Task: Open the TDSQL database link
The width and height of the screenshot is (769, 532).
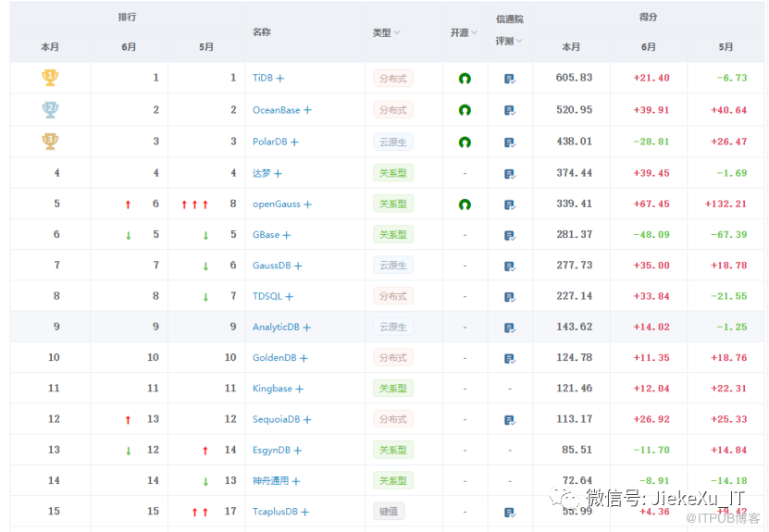Action: click(x=267, y=296)
